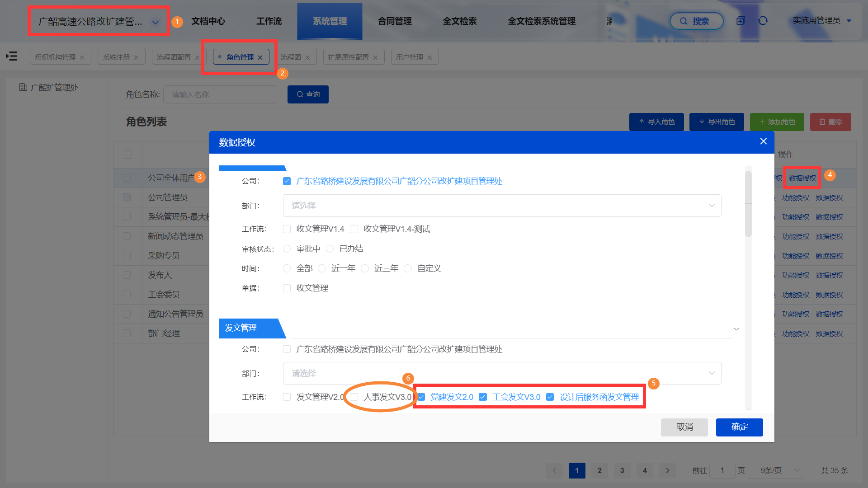Close the 用户管理 tab via its X
This screenshot has width=868, height=488.
(x=429, y=57)
